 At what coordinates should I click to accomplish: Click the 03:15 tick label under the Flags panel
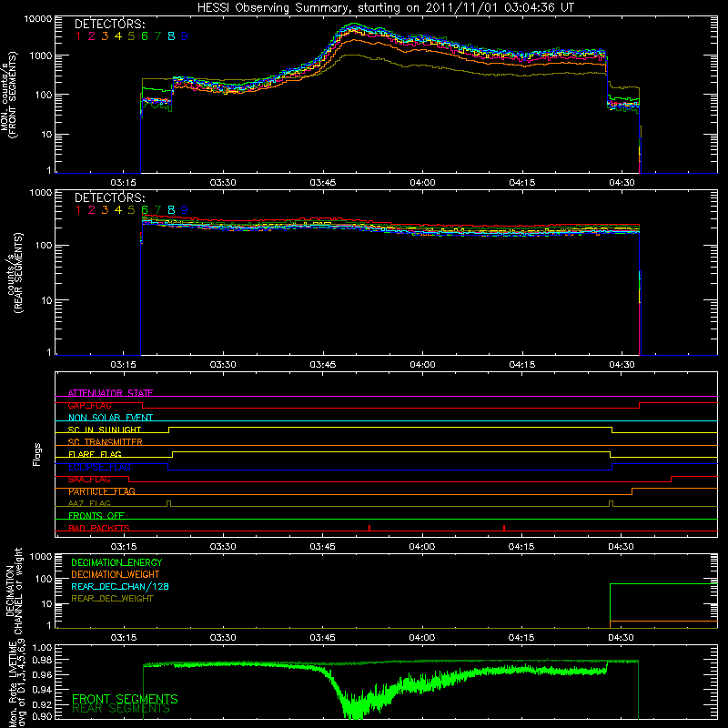[x=123, y=547]
